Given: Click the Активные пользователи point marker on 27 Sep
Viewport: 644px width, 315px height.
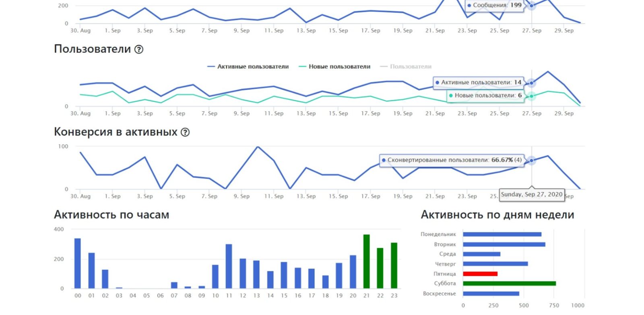Looking at the screenshot, I should [x=532, y=83].
